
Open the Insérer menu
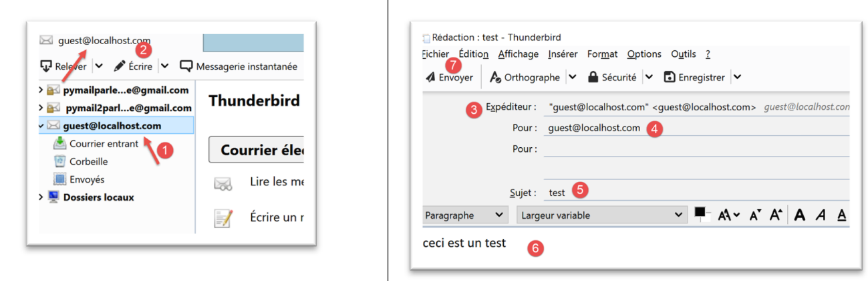(x=563, y=54)
